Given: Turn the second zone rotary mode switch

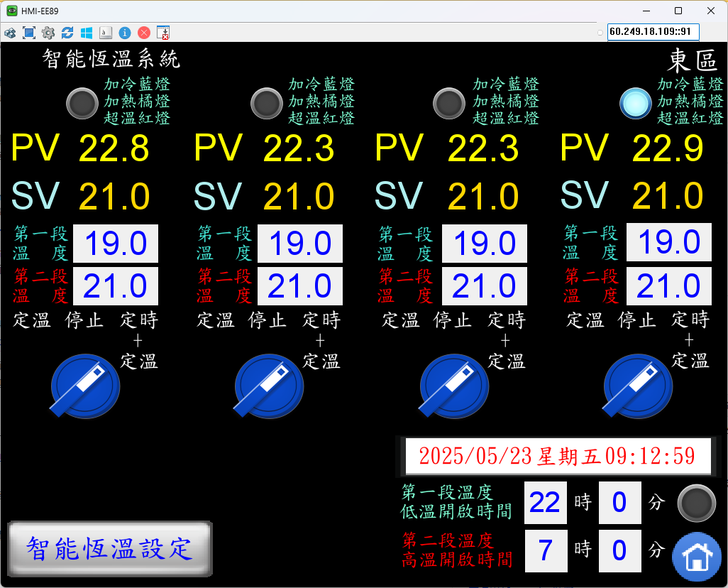Looking at the screenshot, I should click(269, 386).
